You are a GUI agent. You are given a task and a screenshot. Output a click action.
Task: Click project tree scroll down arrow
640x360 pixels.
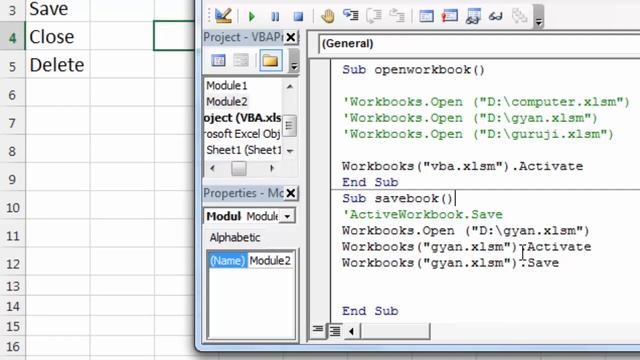pos(289,151)
